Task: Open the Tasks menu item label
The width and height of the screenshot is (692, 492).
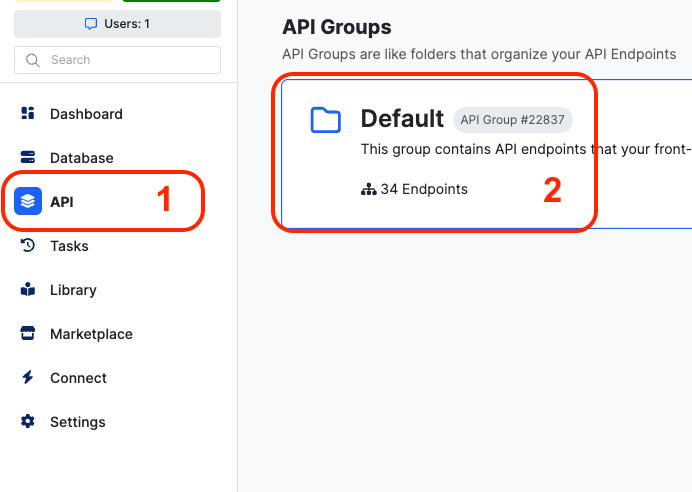Action: click(x=69, y=246)
